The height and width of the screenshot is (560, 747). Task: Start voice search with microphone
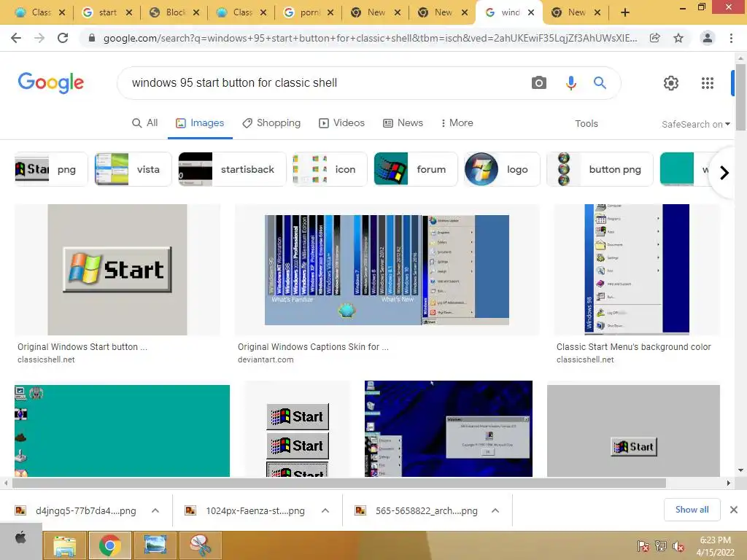tap(570, 83)
